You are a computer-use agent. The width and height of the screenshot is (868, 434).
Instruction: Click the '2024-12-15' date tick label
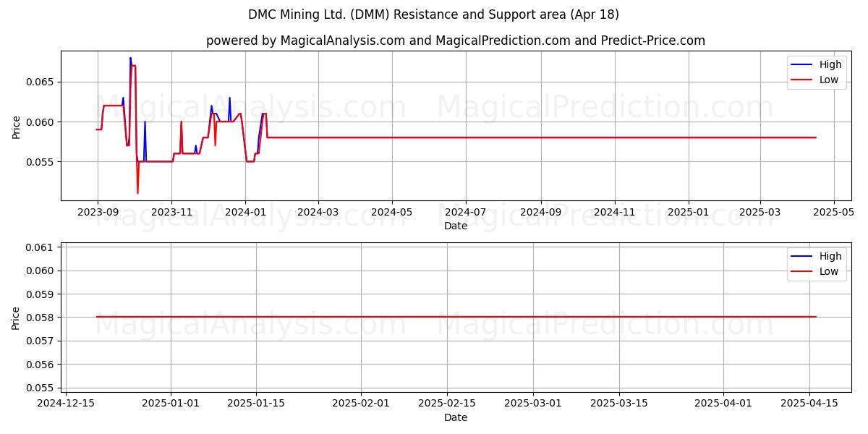(x=67, y=404)
